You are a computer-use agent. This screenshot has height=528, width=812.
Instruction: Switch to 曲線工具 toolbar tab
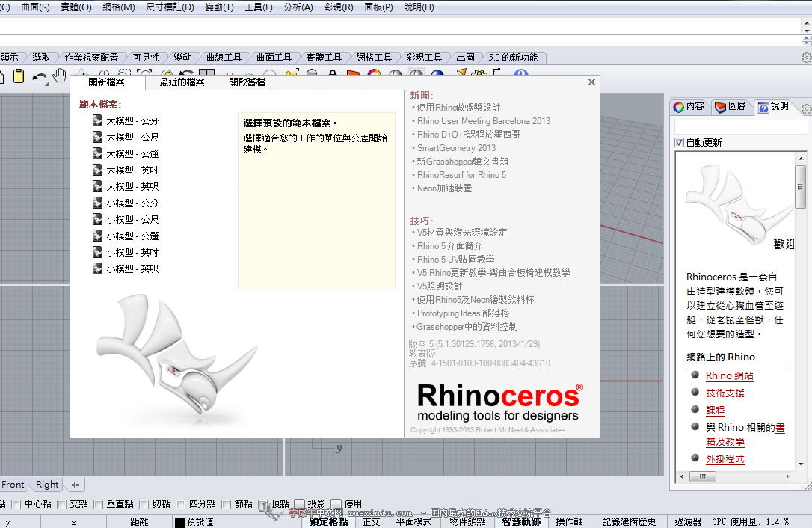coord(224,58)
